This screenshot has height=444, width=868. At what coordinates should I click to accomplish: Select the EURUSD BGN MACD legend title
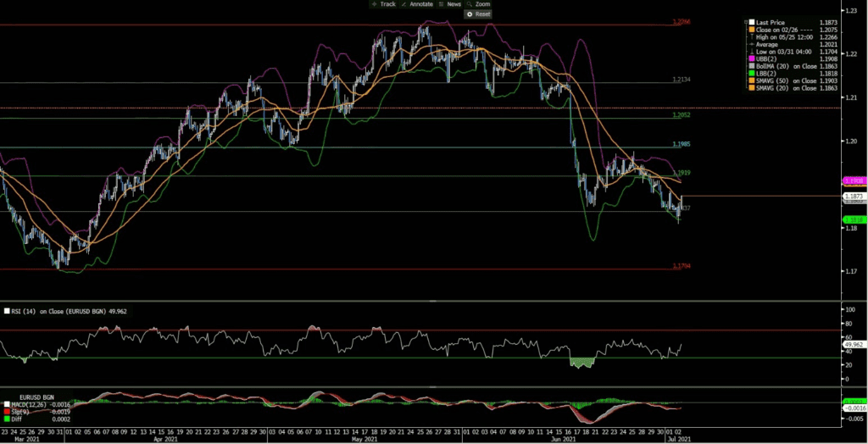pos(36,397)
